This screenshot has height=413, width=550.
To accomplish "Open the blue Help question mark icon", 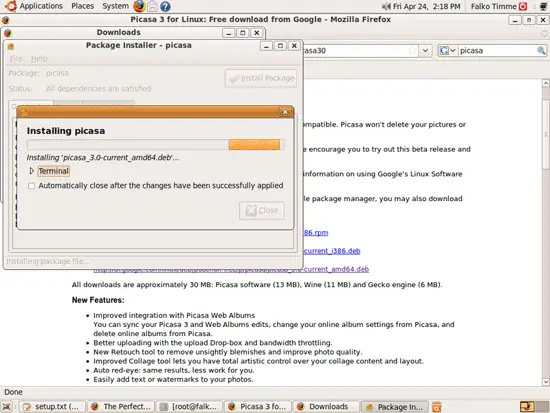I will click(165, 6).
